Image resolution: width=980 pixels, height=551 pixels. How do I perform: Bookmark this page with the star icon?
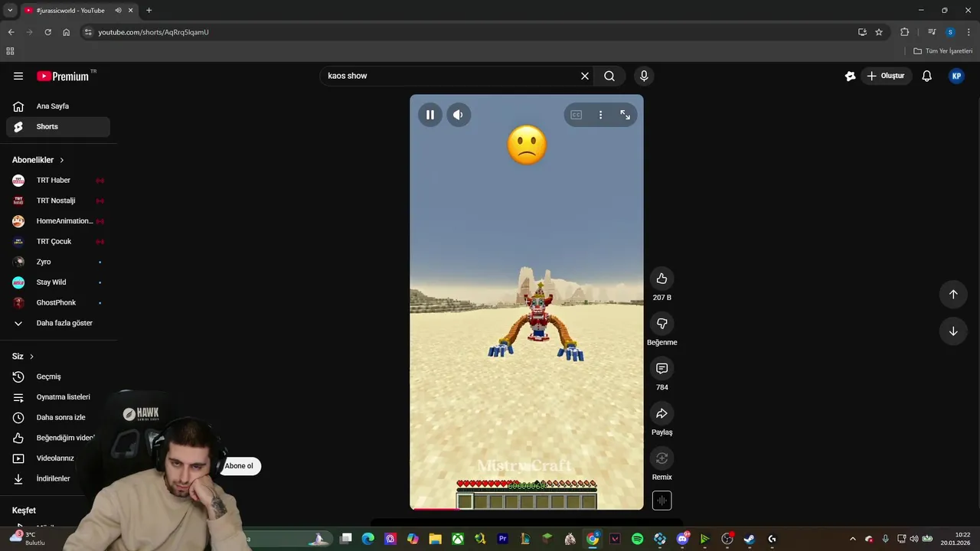click(x=879, y=32)
